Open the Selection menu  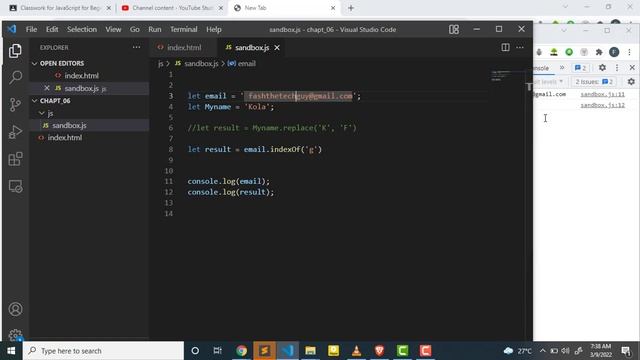82,29
